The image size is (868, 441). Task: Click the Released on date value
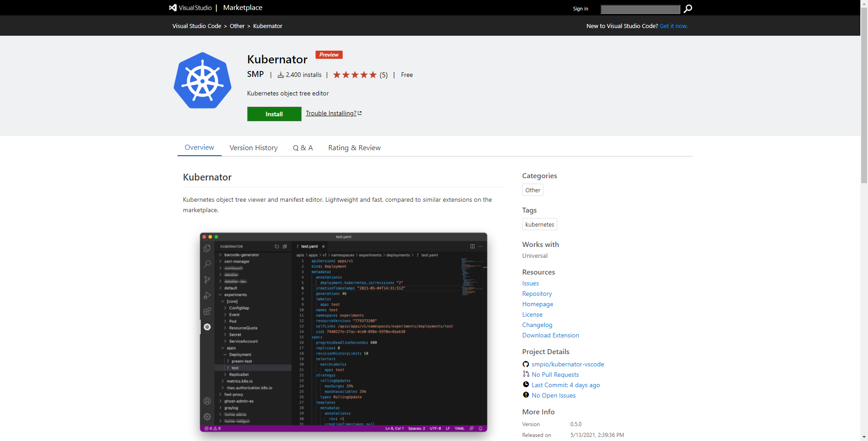[x=597, y=435]
